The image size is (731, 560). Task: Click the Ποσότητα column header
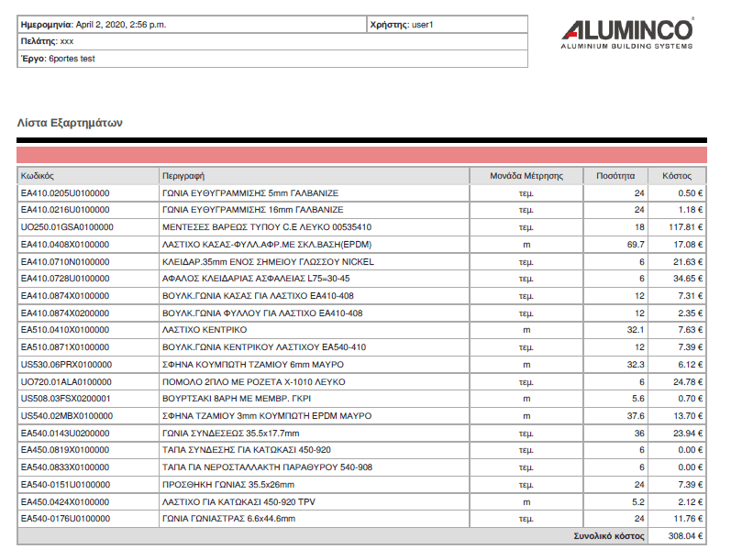point(615,176)
